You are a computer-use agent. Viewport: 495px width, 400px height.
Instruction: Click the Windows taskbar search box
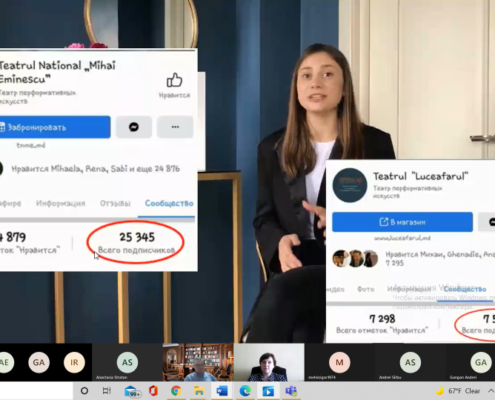click(x=36, y=391)
